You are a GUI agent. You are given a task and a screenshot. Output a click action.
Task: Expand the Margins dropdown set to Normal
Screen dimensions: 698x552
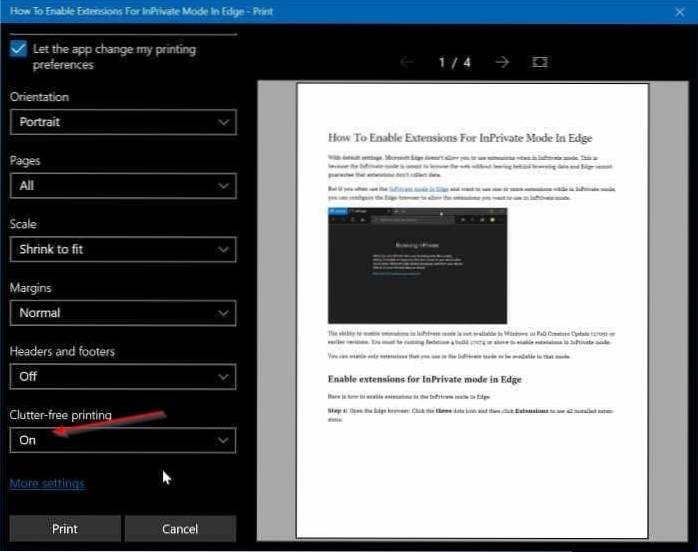point(123,313)
